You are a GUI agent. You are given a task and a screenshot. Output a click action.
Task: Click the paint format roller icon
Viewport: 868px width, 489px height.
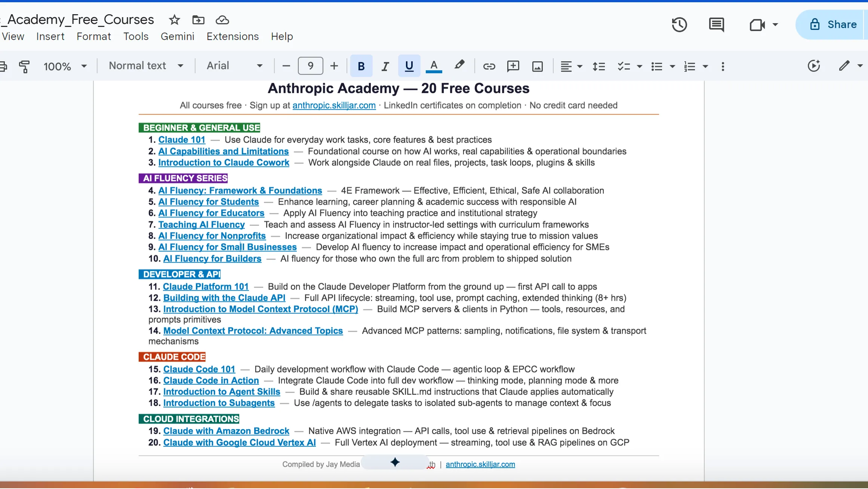(x=24, y=66)
